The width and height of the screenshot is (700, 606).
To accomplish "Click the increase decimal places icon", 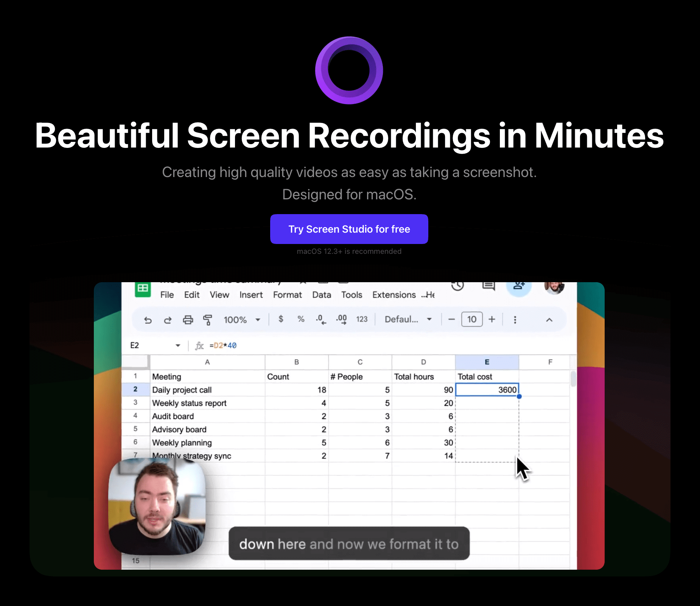I will 341,320.
